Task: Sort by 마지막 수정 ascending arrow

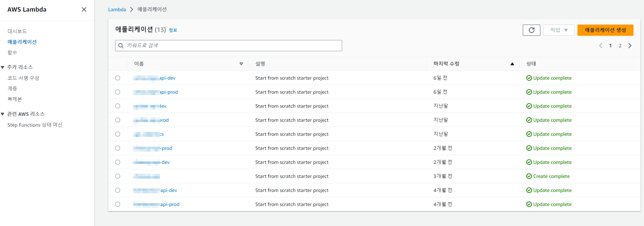Action: tap(512, 64)
